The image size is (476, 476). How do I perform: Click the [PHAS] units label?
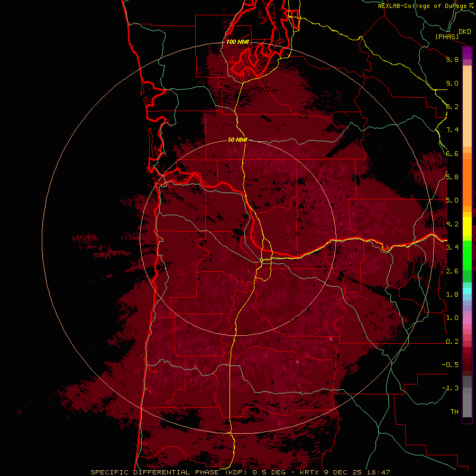pyautogui.click(x=447, y=36)
